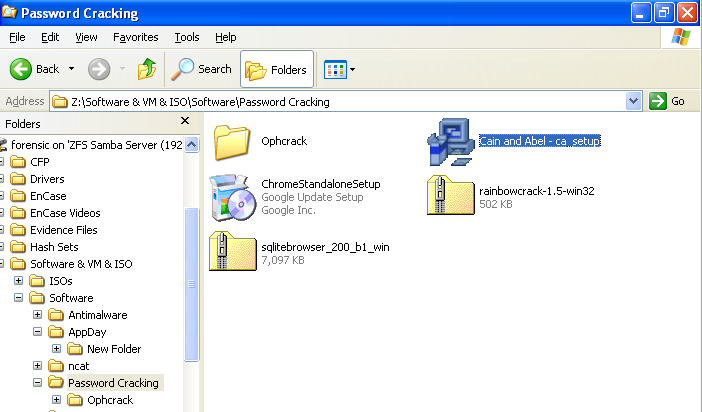Select the EnCase Videos folder in tree
Screen dimensions: 702x412
[65, 213]
